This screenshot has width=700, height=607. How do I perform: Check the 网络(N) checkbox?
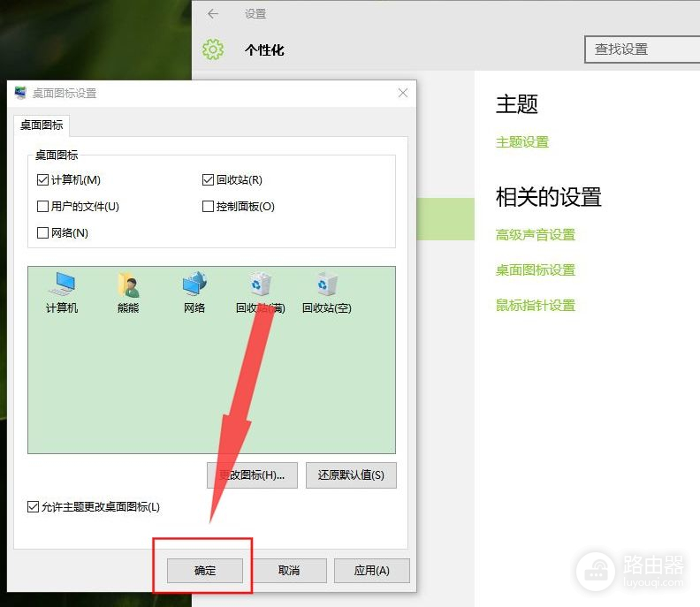coord(42,233)
